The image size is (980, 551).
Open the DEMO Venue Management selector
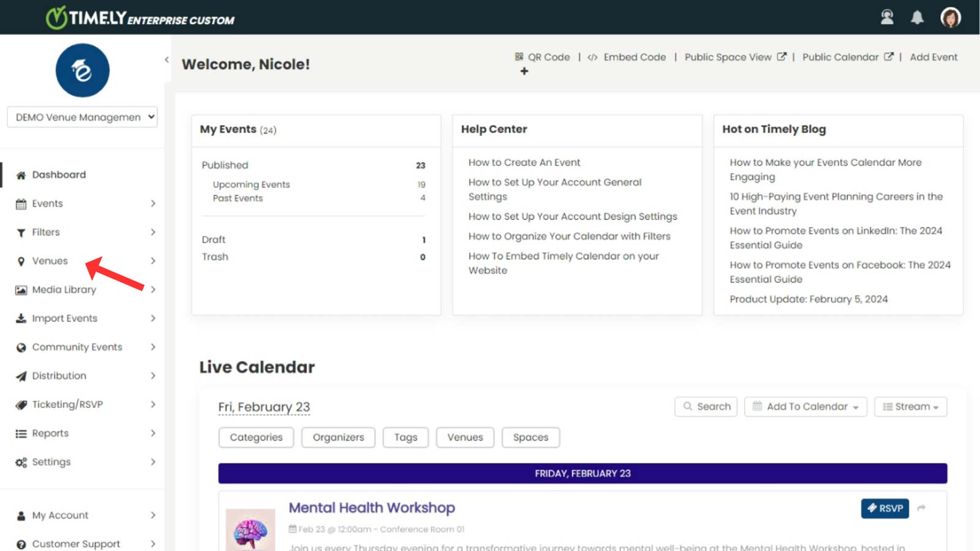coord(81,117)
